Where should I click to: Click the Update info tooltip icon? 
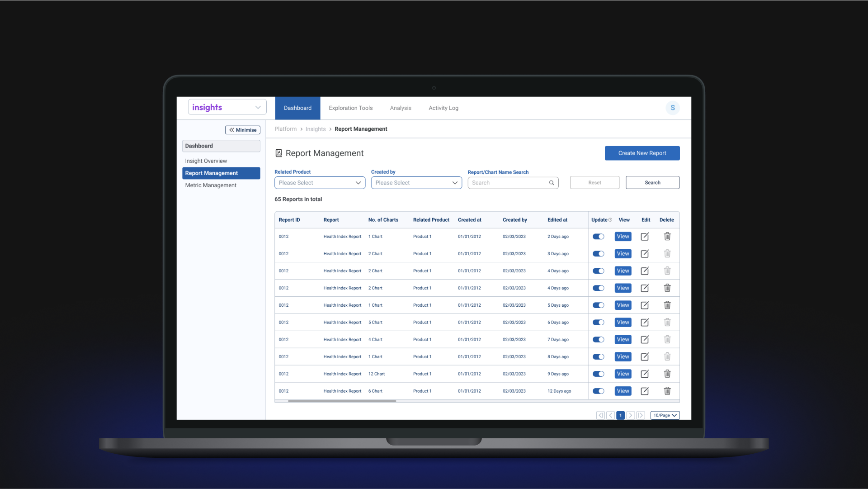coord(610,220)
